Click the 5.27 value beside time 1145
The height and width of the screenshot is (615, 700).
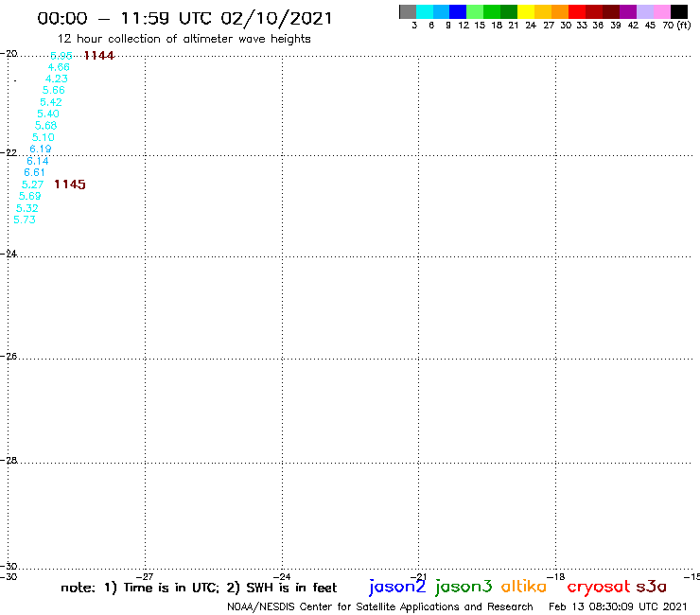tap(32, 184)
